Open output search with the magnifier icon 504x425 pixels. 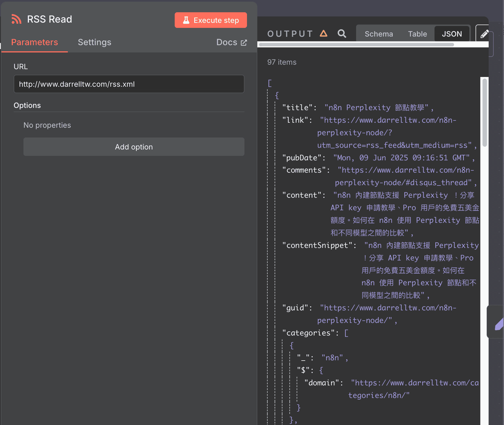click(x=342, y=33)
